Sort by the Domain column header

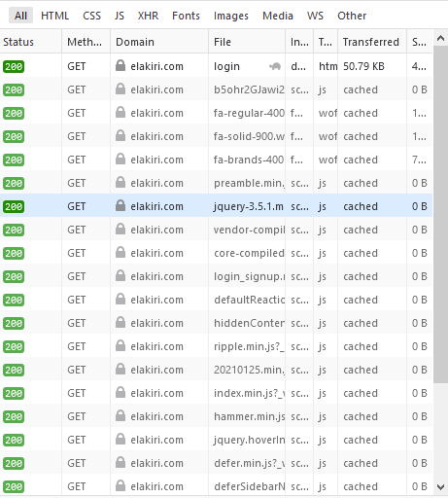coord(159,42)
